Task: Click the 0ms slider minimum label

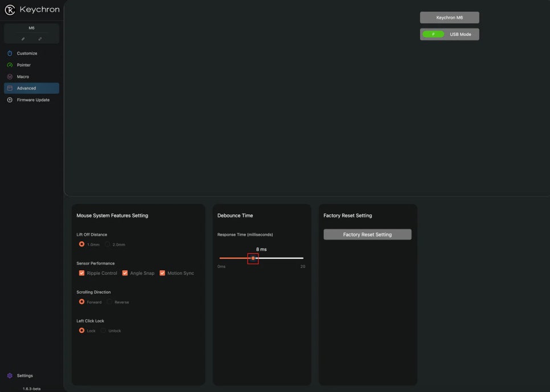Action: click(x=221, y=266)
